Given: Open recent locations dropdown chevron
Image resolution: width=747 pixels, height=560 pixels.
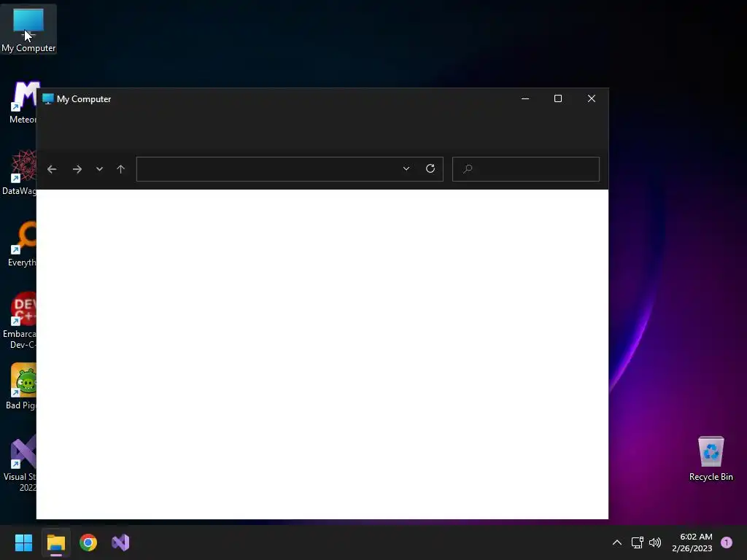Looking at the screenshot, I should pos(99,169).
